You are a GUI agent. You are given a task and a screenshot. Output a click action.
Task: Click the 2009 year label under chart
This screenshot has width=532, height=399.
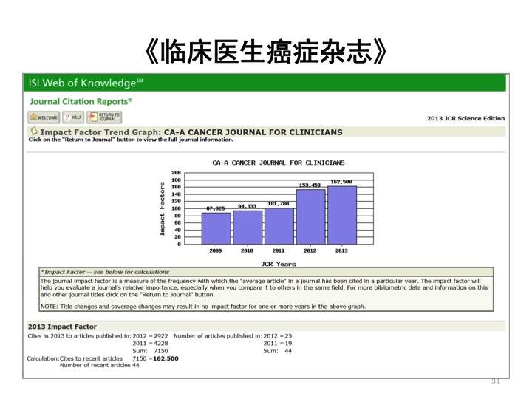click(216, 250)
